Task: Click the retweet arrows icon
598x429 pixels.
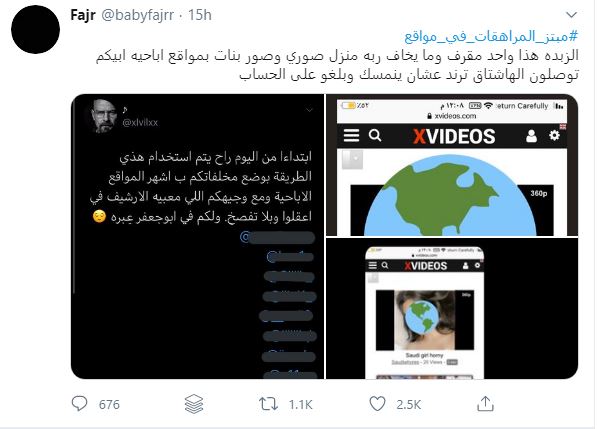Action: pos(268,404)
